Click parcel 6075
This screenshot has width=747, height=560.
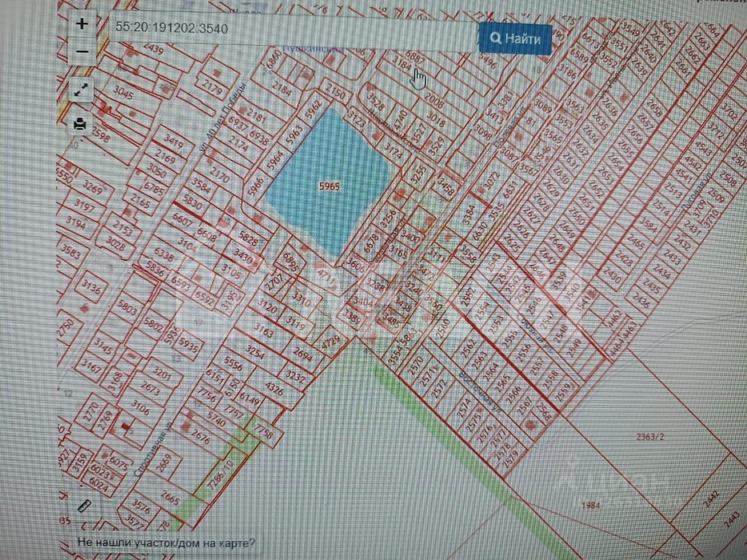click(118, 463)
